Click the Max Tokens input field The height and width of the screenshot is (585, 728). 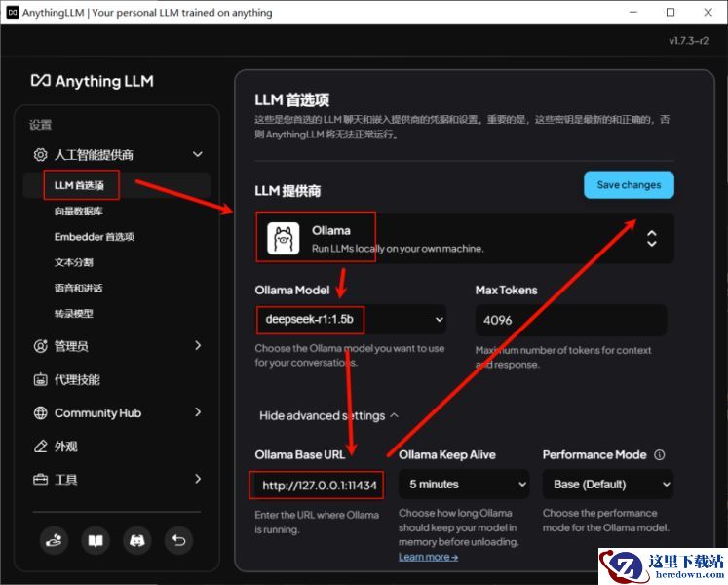point(570,320)
